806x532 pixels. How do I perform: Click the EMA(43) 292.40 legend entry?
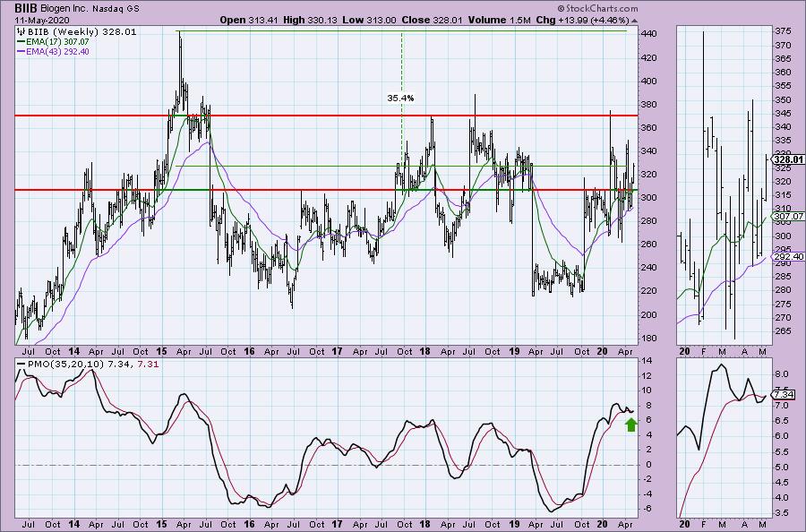53,51
